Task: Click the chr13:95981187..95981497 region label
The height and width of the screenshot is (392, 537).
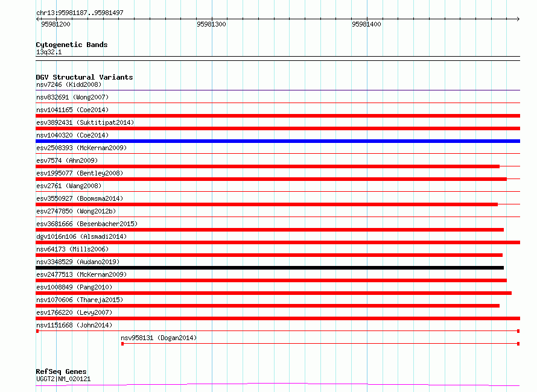Action: pos(80,13)
